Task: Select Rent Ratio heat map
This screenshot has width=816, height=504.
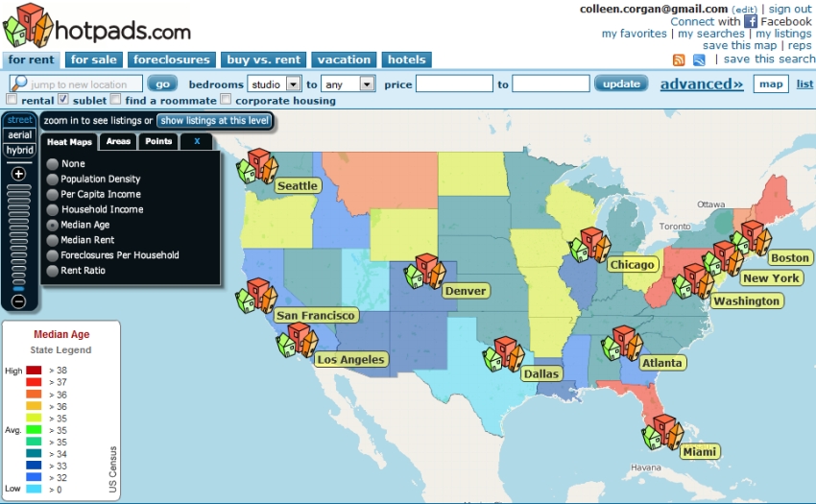Action: 52,271
